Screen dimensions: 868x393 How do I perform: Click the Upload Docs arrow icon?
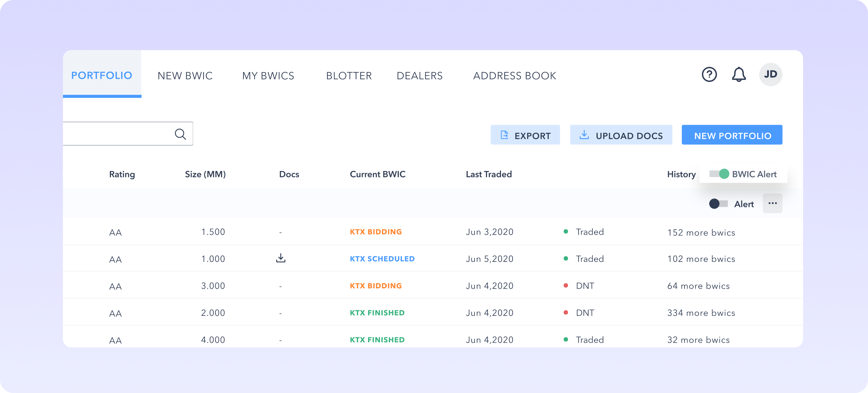[x=584, y=135]
